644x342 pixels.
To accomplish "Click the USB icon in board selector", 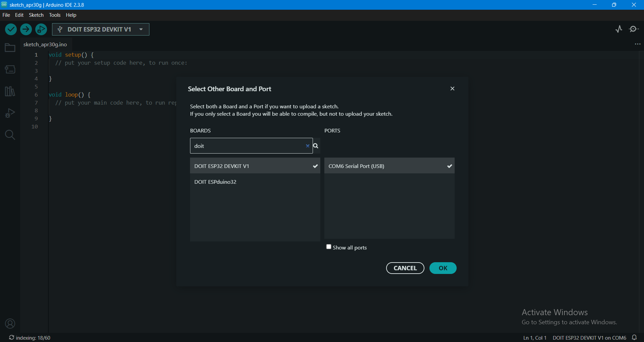I will pyautogui.click(x=60, y=30).
